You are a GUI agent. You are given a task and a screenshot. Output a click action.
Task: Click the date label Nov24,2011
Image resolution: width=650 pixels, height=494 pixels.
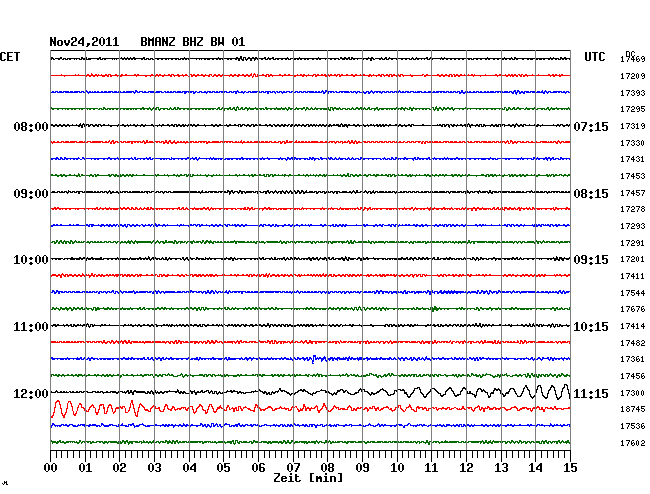(84, 42)
